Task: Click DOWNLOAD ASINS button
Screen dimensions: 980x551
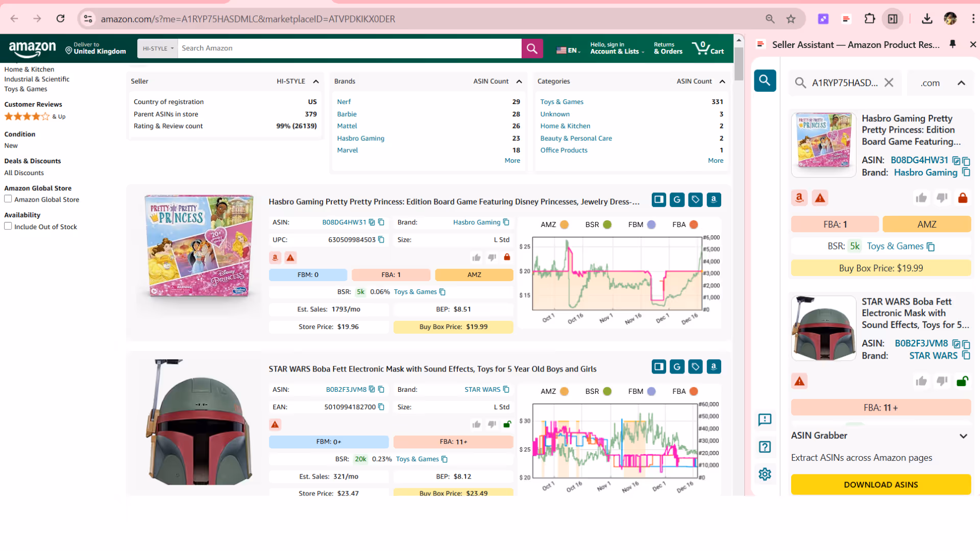Action: pos(880,484)
